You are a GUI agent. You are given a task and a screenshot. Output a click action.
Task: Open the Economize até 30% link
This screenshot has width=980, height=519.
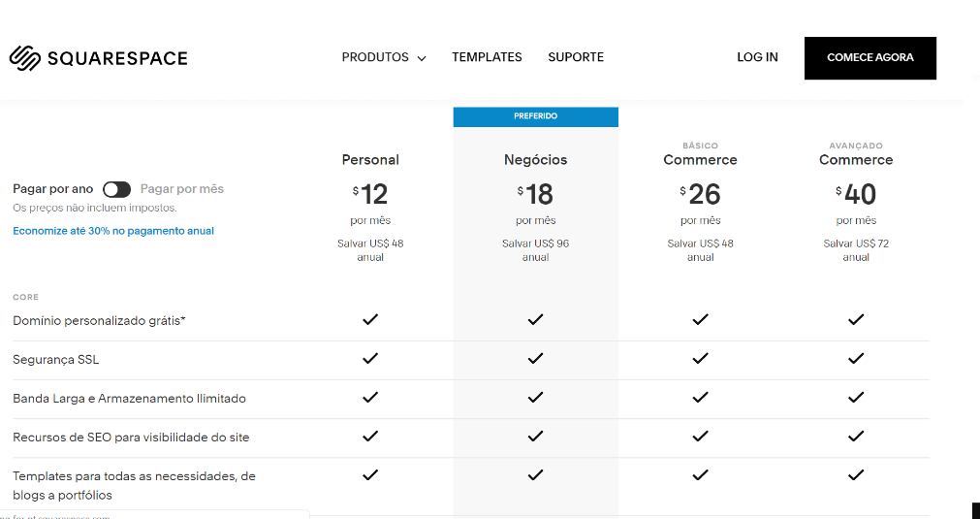(x=113, y=231)
